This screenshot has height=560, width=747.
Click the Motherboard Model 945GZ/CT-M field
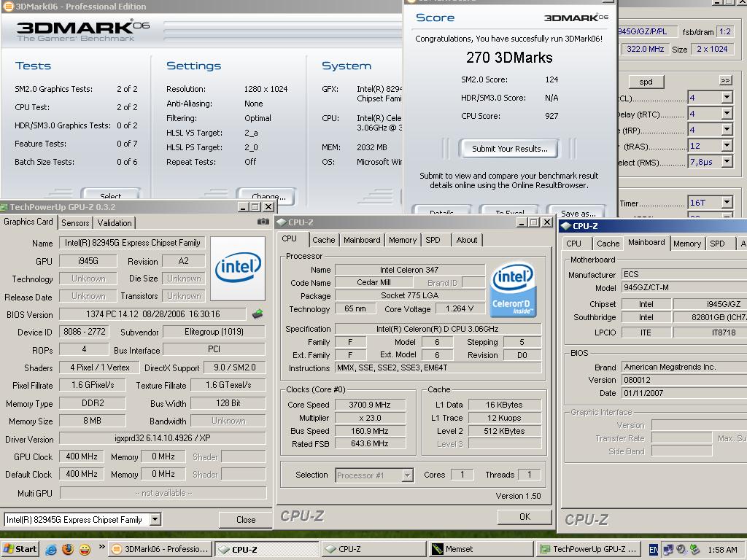(x=684, y=287)
